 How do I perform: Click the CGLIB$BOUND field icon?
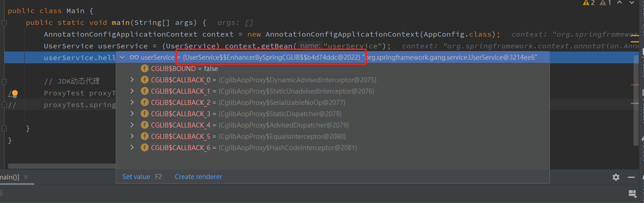coord(145,69)
